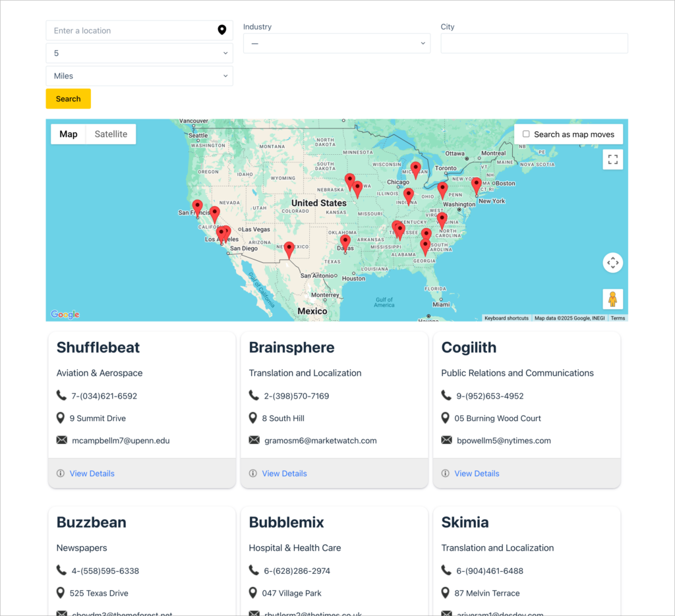
Task: Click phone icon on Buzzbean card
Action: click(x=61, y=570)
